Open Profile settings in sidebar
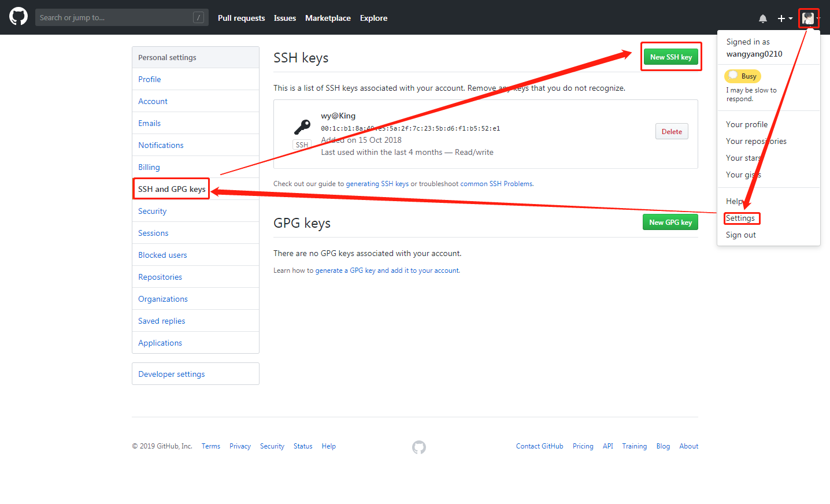Screen dimensions: 830x504 195,79
